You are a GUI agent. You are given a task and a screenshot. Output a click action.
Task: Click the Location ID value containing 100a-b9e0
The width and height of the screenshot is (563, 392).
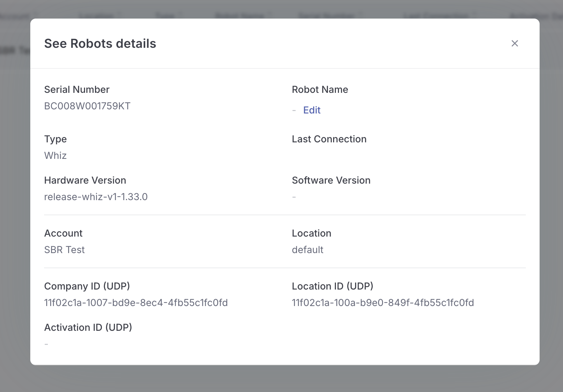(383, 303)
